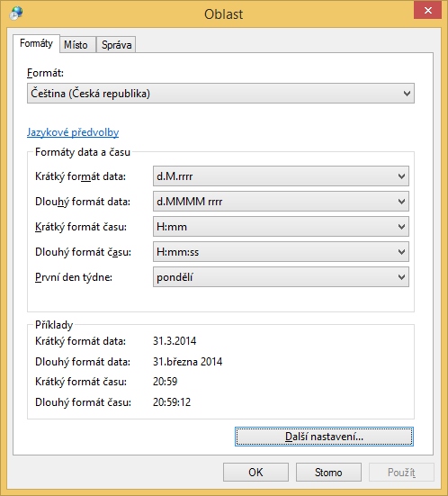Select the Formáty tab
This screenshot has height=496, width=448.
(x=36, y=43)
